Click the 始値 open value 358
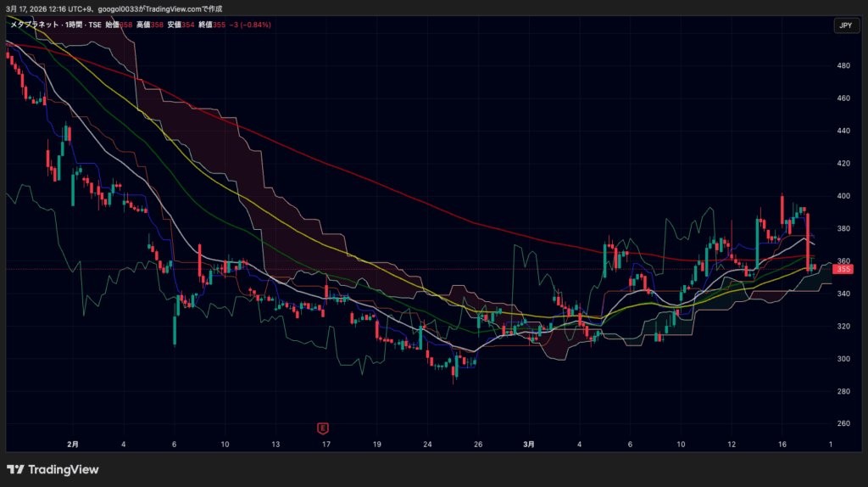The width and height of the screenshot is (868, 487). point(126,25)
